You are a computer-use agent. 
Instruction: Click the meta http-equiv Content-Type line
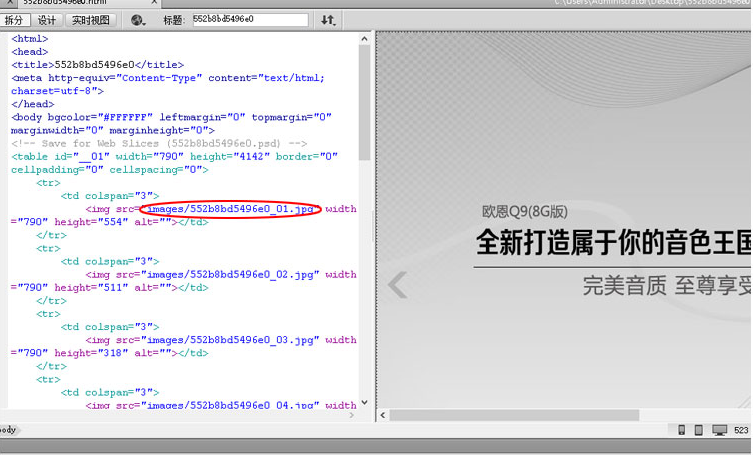168,78
